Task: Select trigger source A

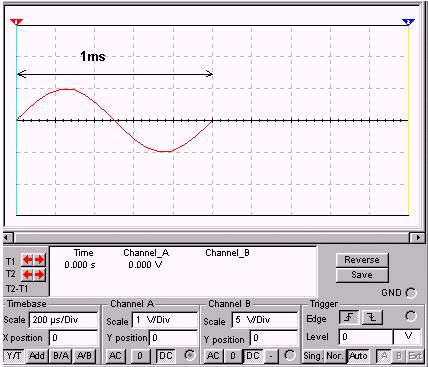Action: point(384,356)
